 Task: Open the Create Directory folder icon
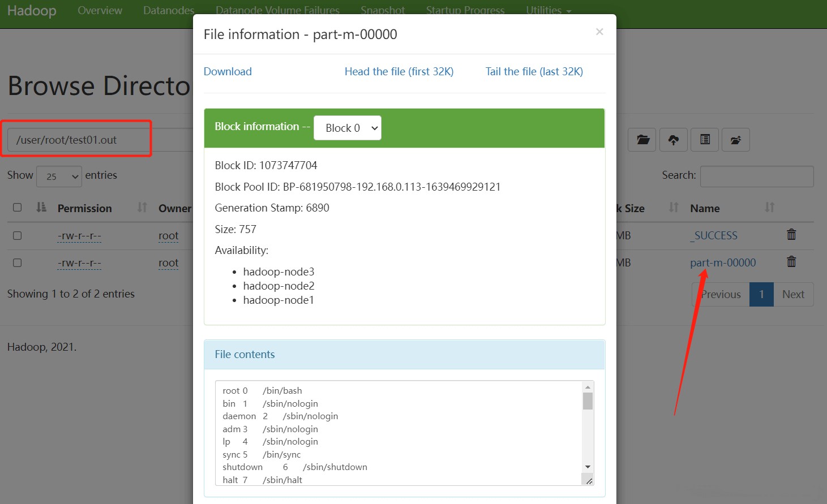(x=642, y=140)
